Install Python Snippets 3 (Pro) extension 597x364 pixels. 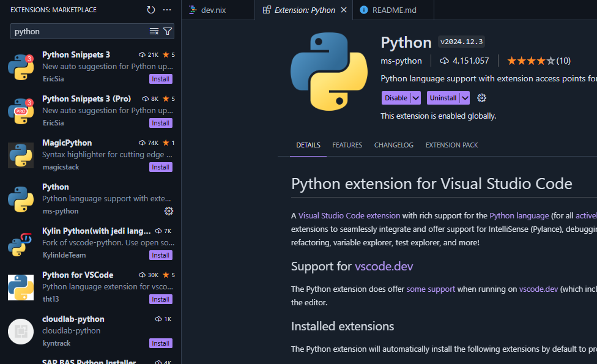point(161,123)
